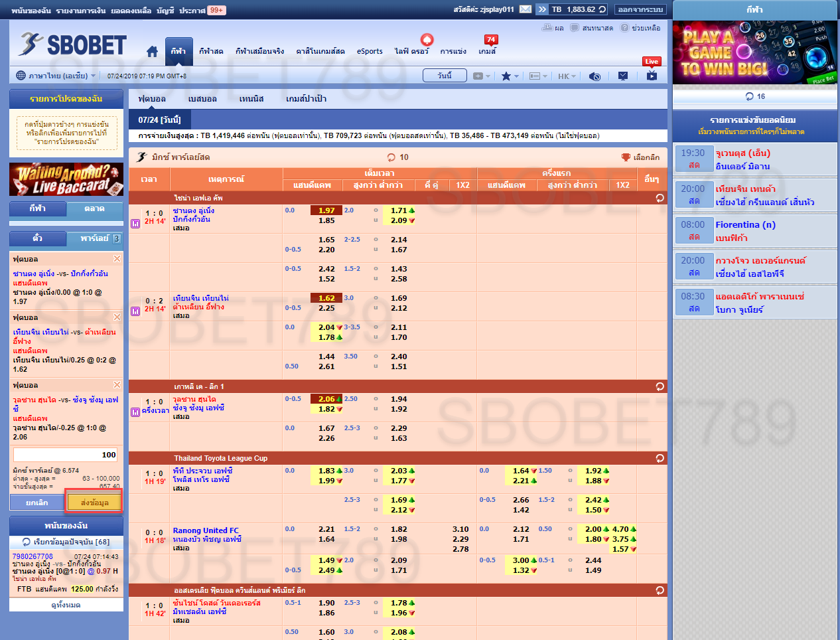840x640 pixels.
Task: Open Live TV streaming icon
Action: point(652,76)
